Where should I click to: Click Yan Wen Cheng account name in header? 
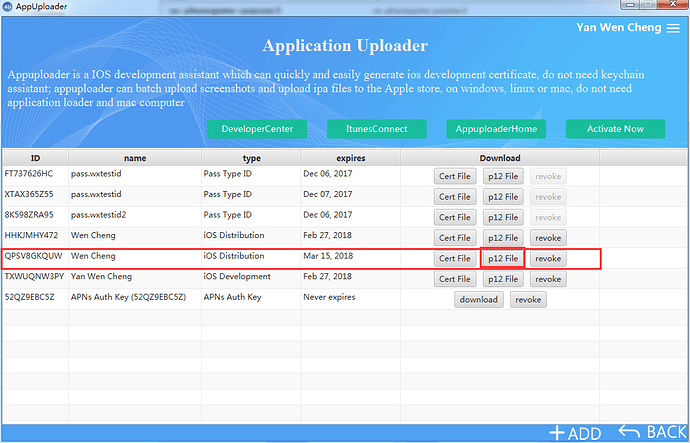(x=619, y=28)
